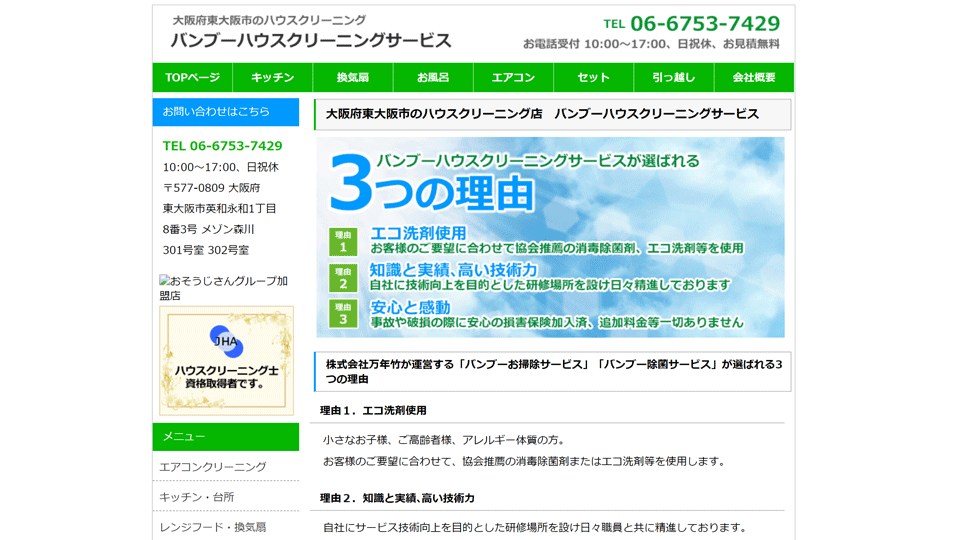Viewport: 960px width, 540px height.
Task: Open the お風呂 navigation item
Action: pyautogui.click(x=433, y=78)
